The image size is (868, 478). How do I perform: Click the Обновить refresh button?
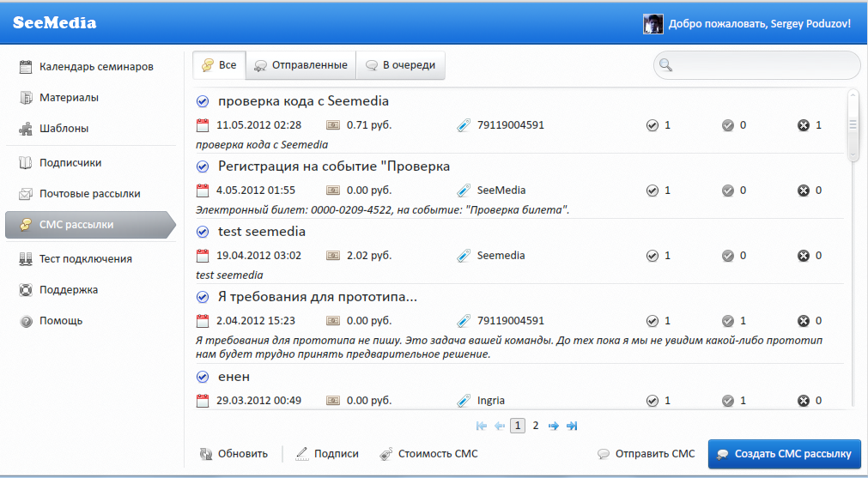tap(234, 454)
